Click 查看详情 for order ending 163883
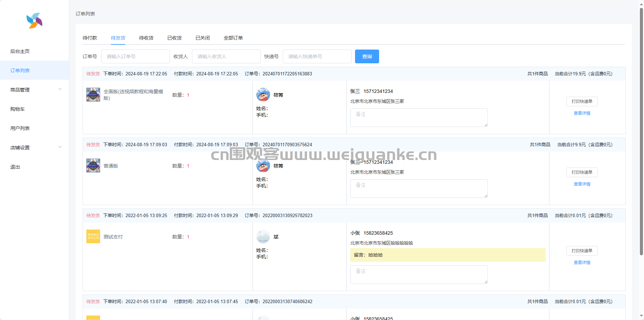Screen dimensions: 644x320 tap(582, 113)
